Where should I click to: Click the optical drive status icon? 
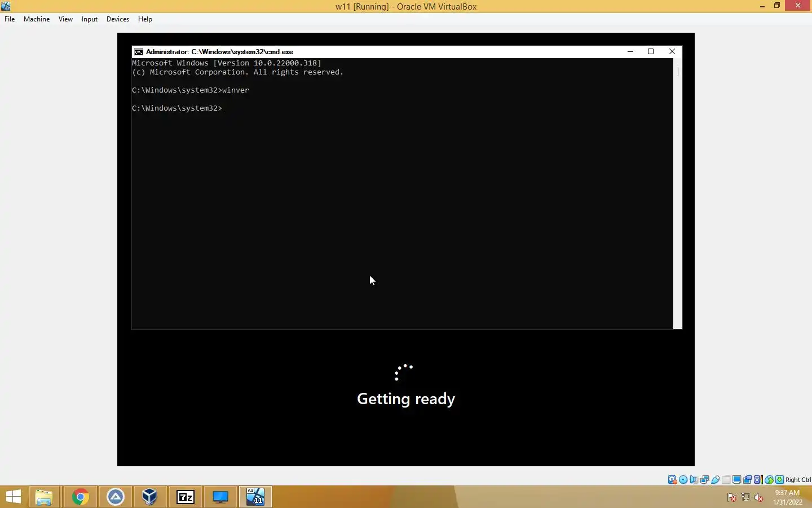coord(683,480)
